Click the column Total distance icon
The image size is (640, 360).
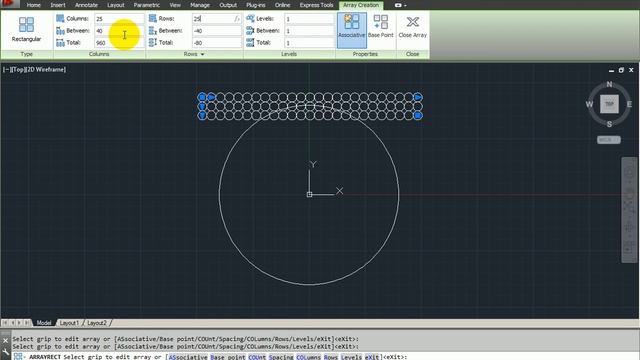[60, 42]
